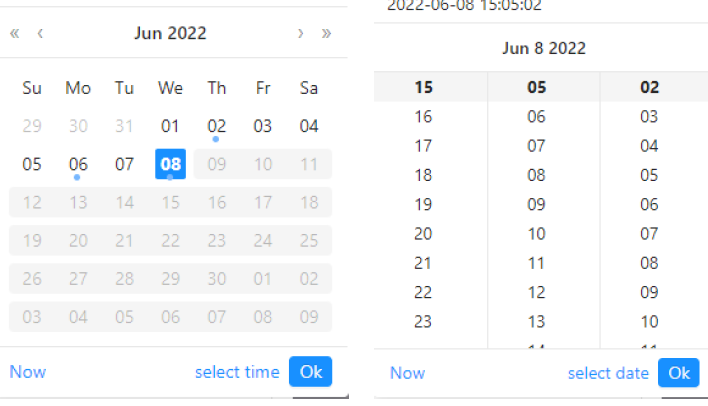Click Now in the calendar panel

[x=28, y=372]
